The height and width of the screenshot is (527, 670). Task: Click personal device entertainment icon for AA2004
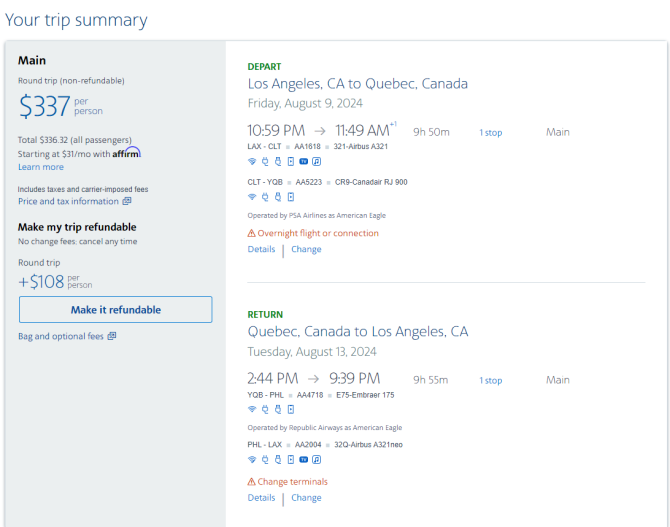(x=291, y=459)
